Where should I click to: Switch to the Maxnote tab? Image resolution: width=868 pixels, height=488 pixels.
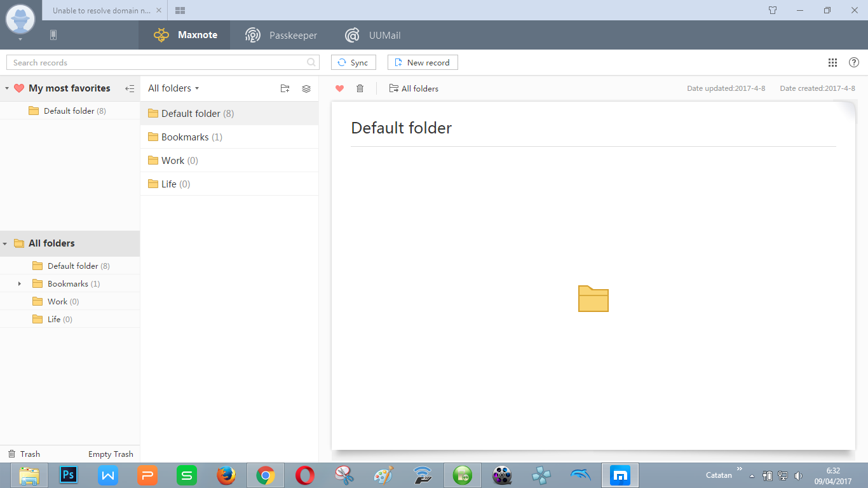(185, 35)
